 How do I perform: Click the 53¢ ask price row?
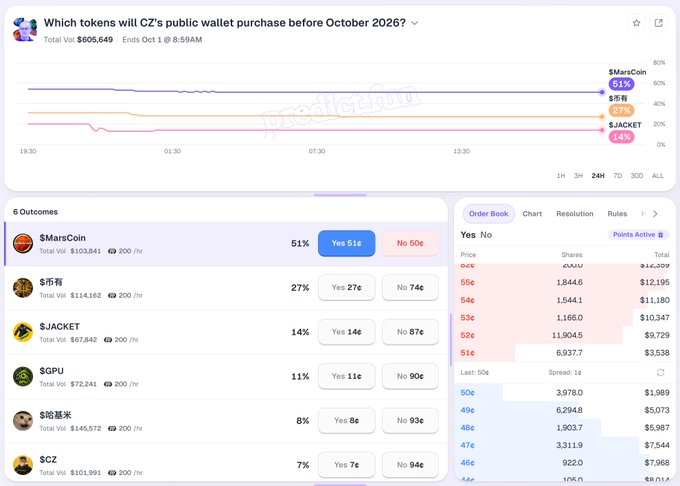[x=565, y=318]
